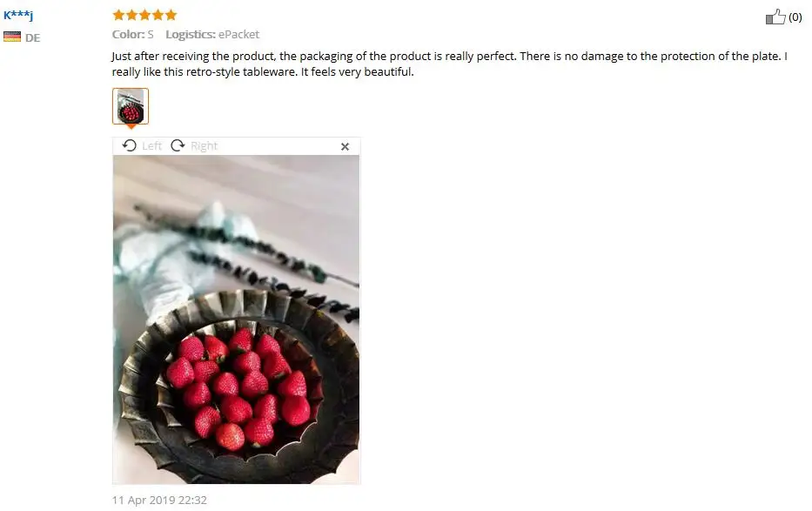This screenshot has width=812, height=511.
Task: Click the rotate right arrow icon
Action: [178, 145]
